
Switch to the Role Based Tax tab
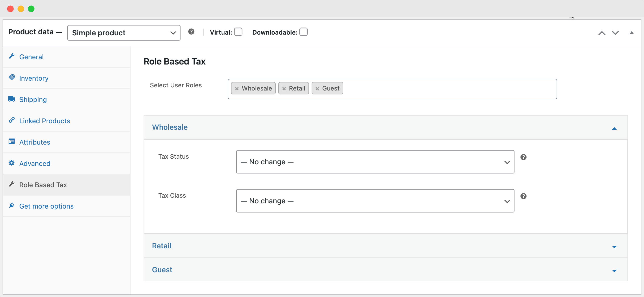(43, 185)
